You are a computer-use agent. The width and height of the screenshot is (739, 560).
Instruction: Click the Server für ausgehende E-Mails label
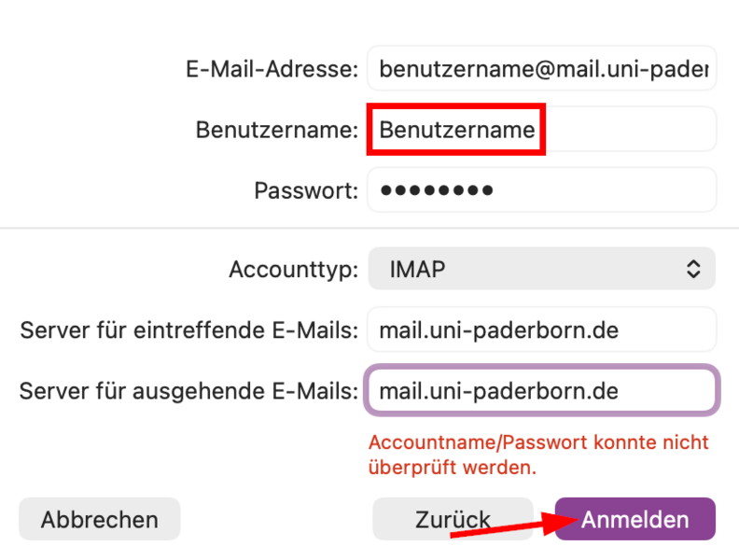[188, 390]
